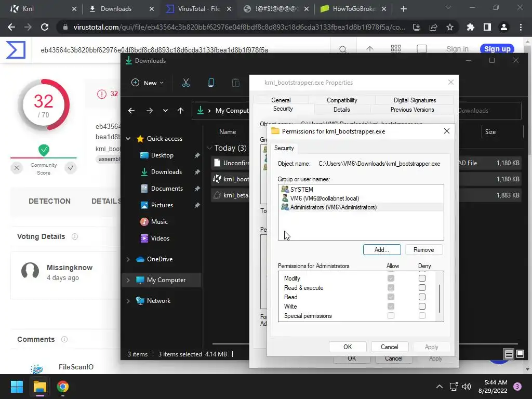Open the Digital Signatures tab
This screenshot has width=532, height=399.
pyautogui.click(x=415, y=100)
